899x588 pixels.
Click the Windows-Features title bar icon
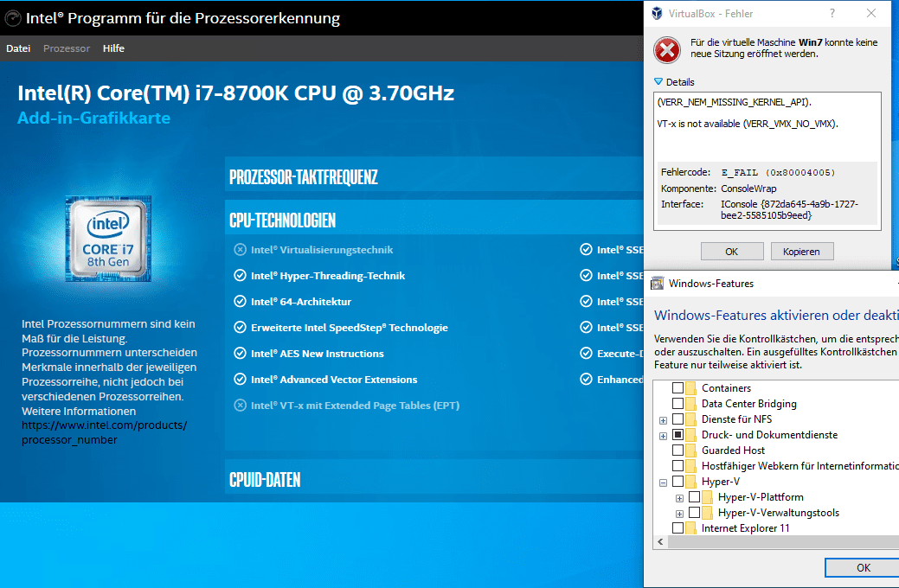657,283
